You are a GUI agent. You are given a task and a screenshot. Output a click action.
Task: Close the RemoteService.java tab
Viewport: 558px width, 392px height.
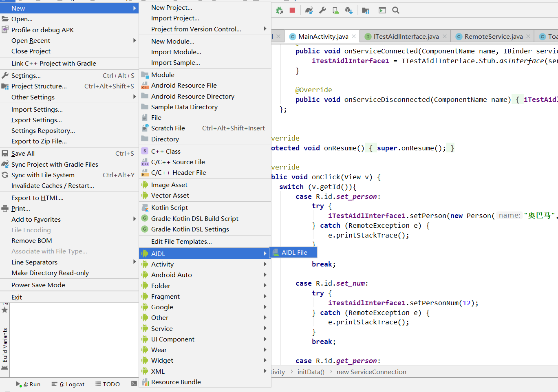pyautogui.click(x=528, y=36)
